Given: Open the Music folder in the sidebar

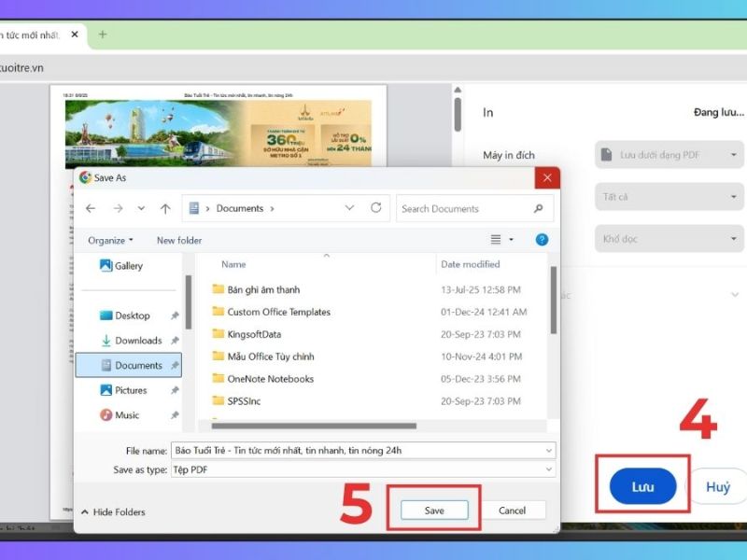Looking at the screenshot, I should click(127, 415).
